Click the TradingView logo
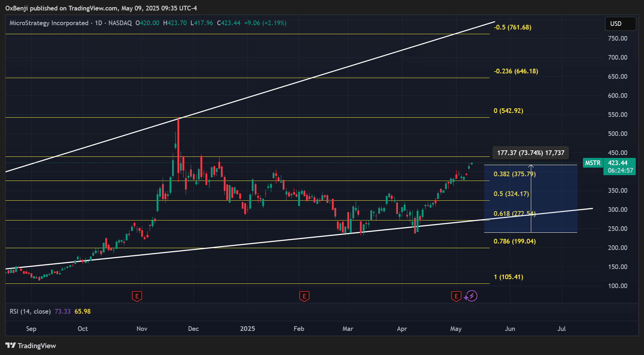 click(x=11, y=345)
